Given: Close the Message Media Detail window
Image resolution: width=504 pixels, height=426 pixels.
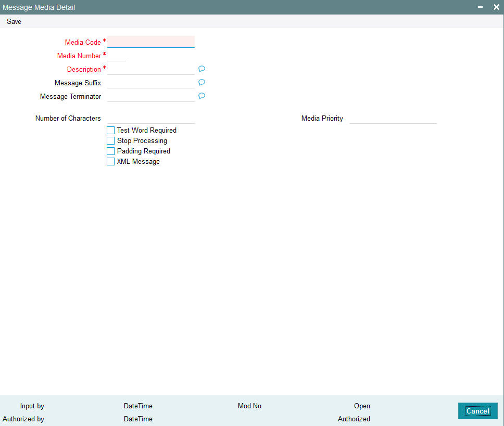Looking at the screenshot, I should pyautogui.click(x=496, y=7).
